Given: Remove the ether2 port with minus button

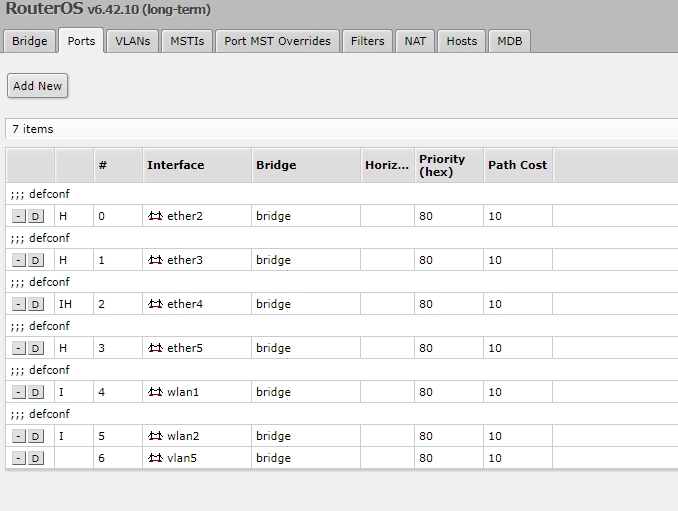Looking at the screenshot, I should (19, 216).
